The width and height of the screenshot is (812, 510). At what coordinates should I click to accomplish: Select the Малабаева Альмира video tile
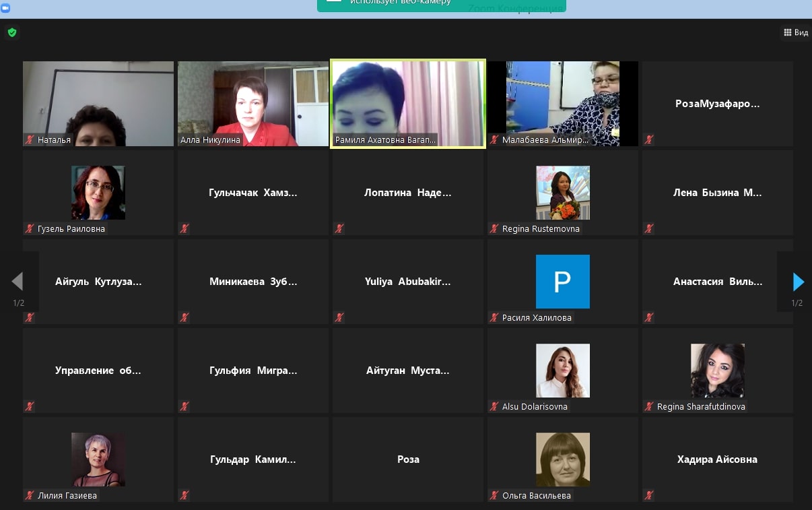click(562, 104)
